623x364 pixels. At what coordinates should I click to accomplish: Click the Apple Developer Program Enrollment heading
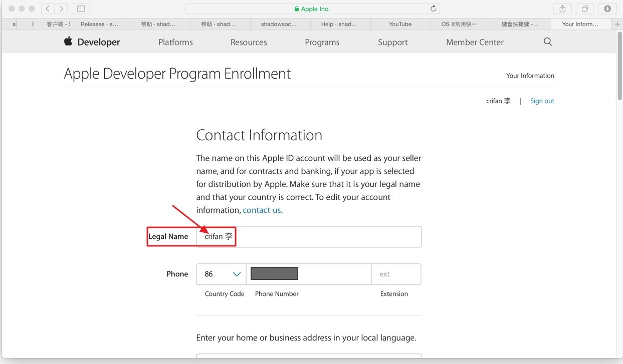click(x=177, y=74)
